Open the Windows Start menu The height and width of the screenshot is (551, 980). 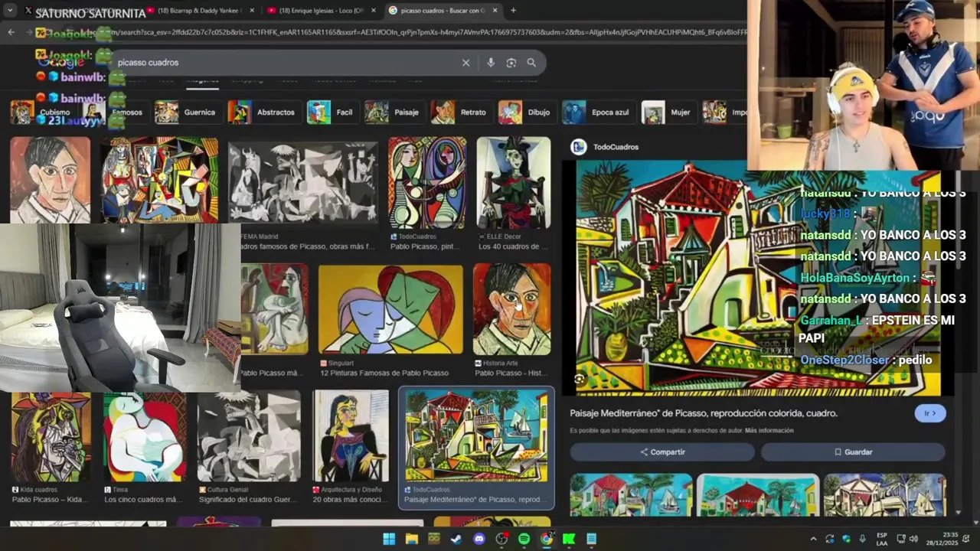389,539
